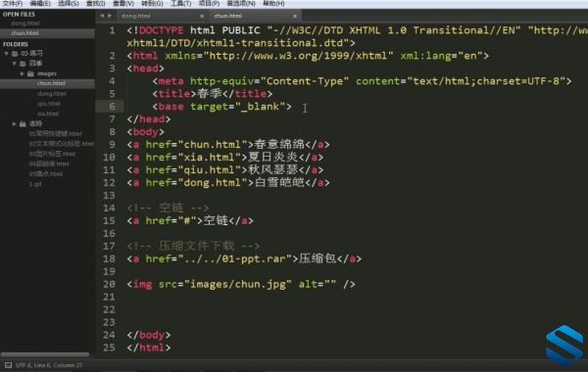
Task: Open qiu.html in the folder tree
Action: pyautogui.click(x=49, y=104)
